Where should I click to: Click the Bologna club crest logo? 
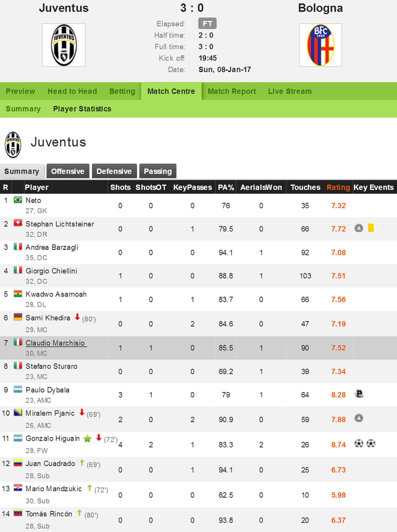click(x=320, y=45)
